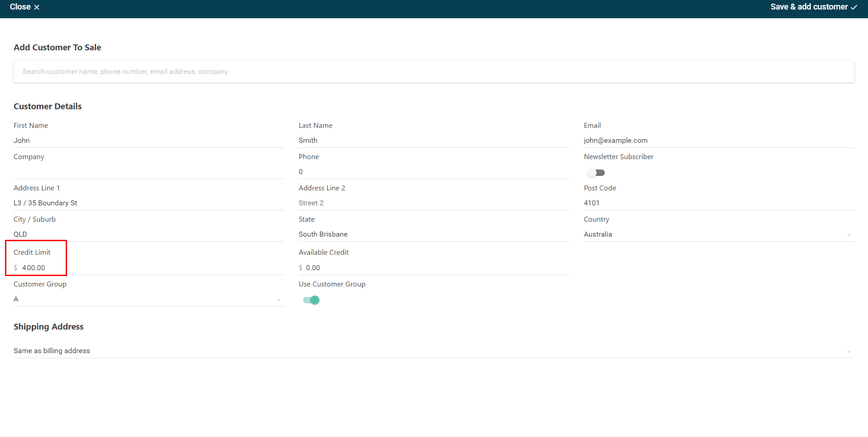Edit the Last Name field Smith
Image resolution: width=868 pixels, height=437 pixels.
(434, 141)
